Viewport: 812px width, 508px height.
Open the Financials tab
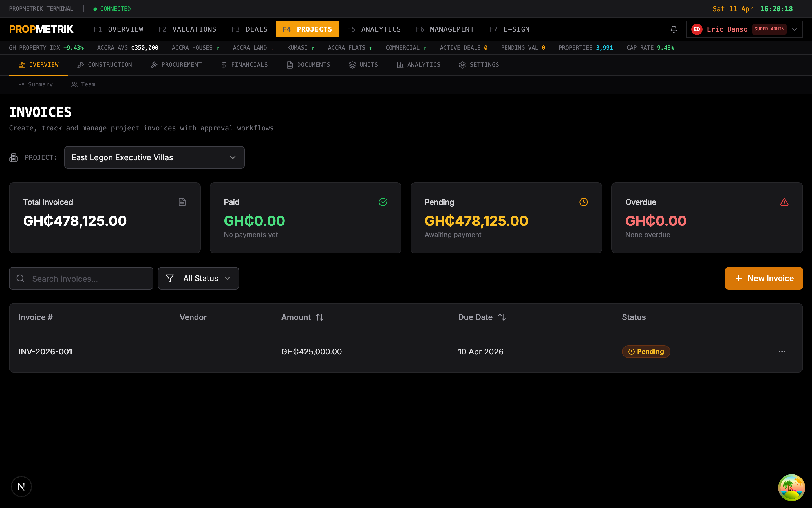[244, 65]
